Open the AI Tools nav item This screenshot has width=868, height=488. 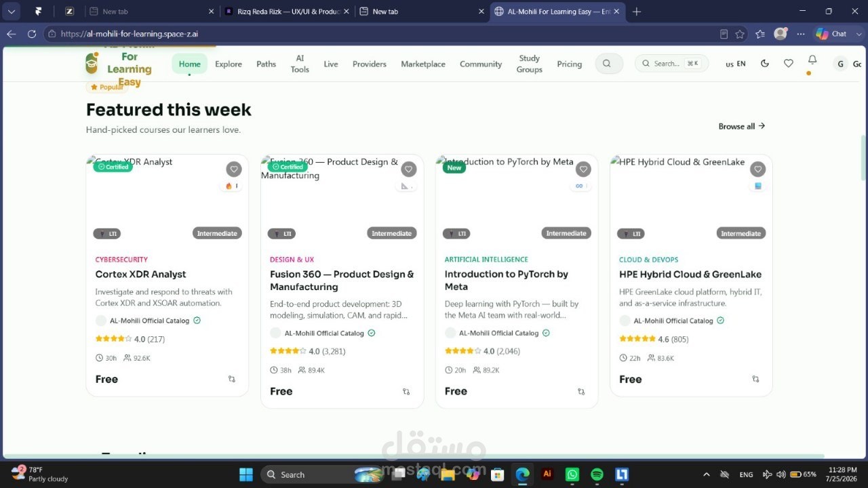pyautogui.click(x=300, y=64)
